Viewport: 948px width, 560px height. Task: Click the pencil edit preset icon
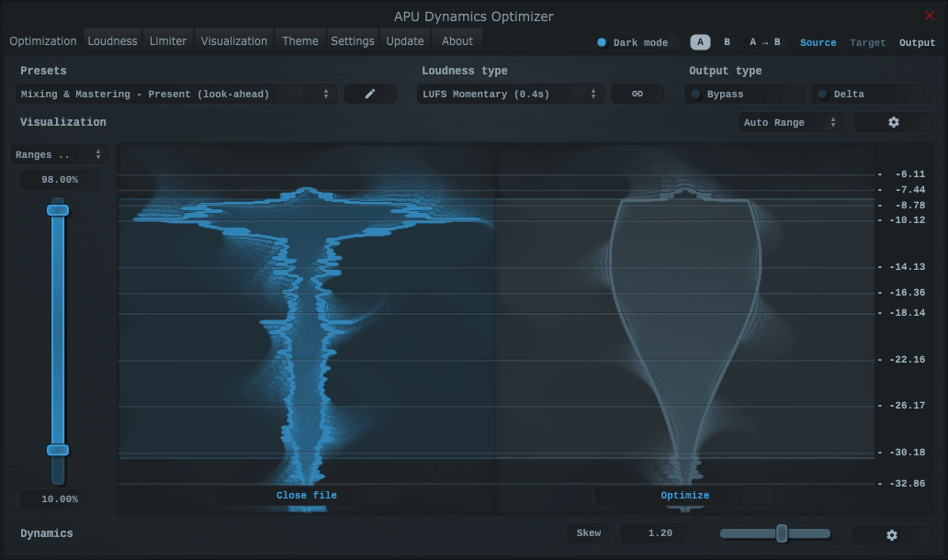pos(370,94)
